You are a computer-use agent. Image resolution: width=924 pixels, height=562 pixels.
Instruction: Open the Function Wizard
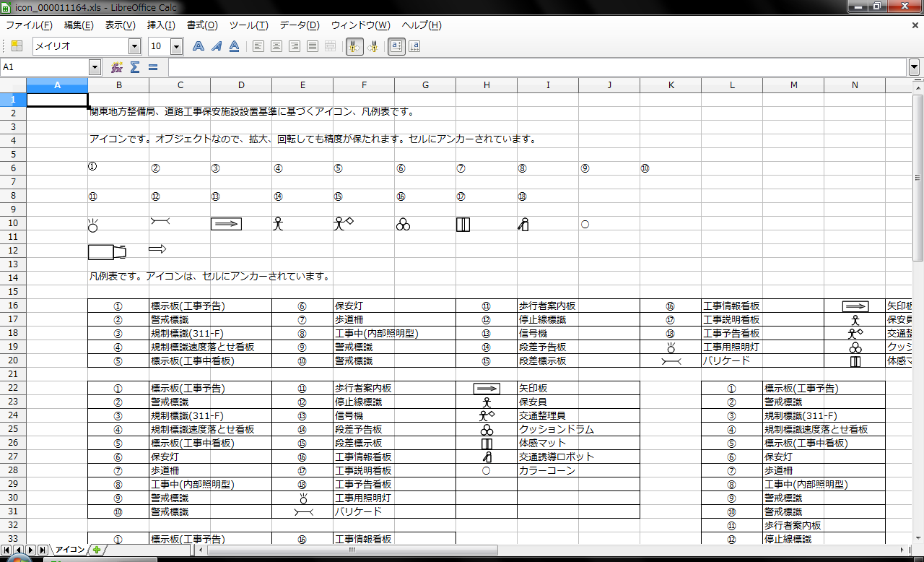117,67
